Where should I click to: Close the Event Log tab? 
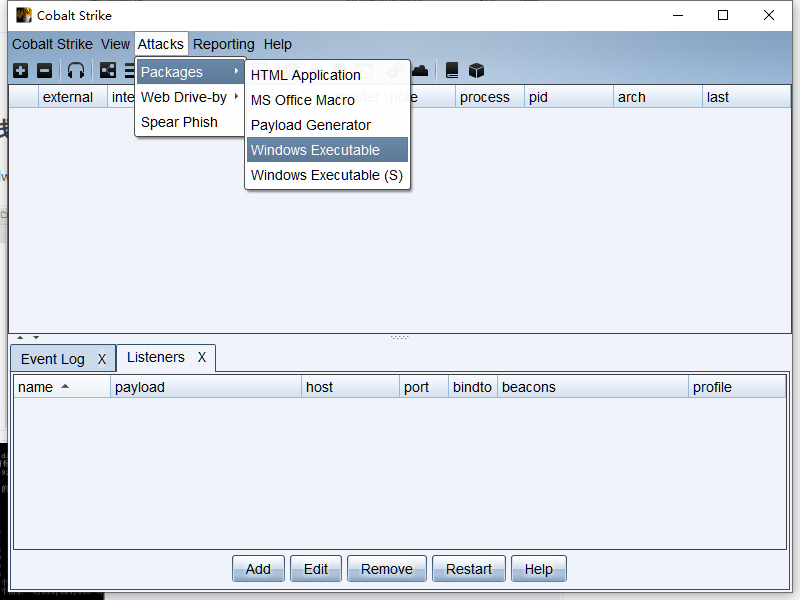pyautogui.click(x=102, y=359)
